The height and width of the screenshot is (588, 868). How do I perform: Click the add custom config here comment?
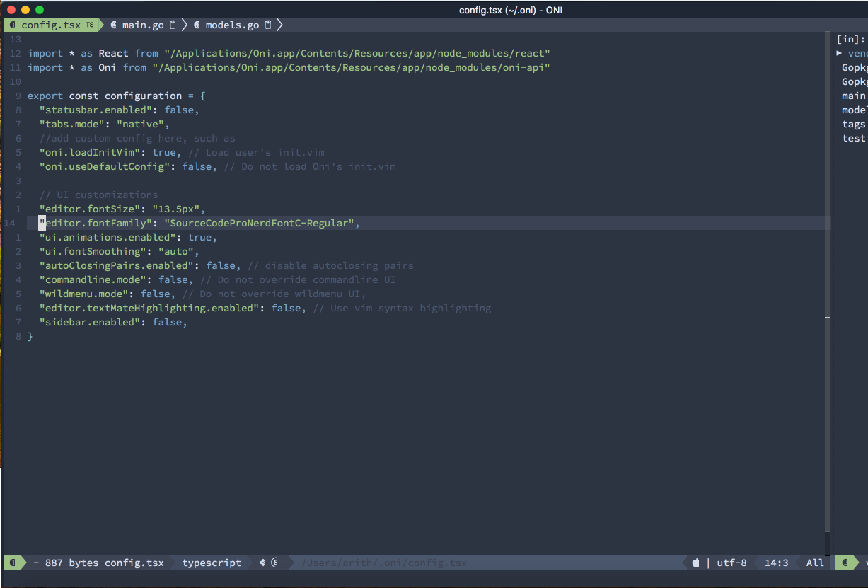tap(137, 138)
